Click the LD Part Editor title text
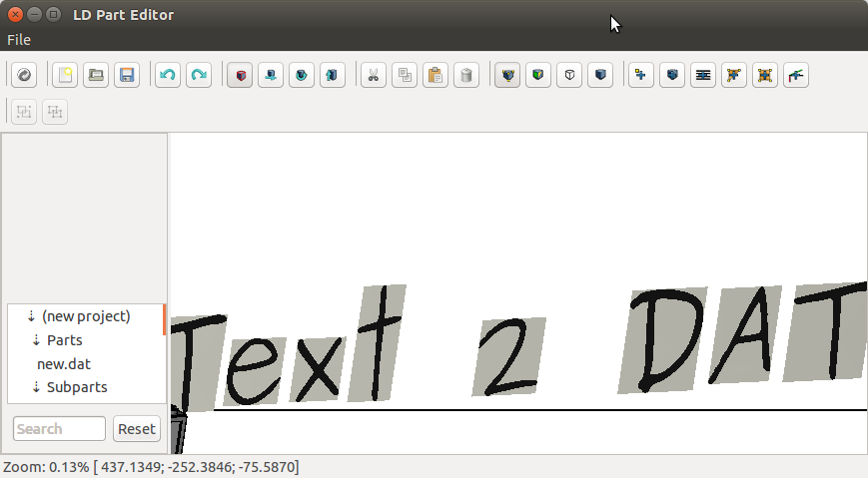Viewport: 868px width, 478px height. [x=124, y=15]
